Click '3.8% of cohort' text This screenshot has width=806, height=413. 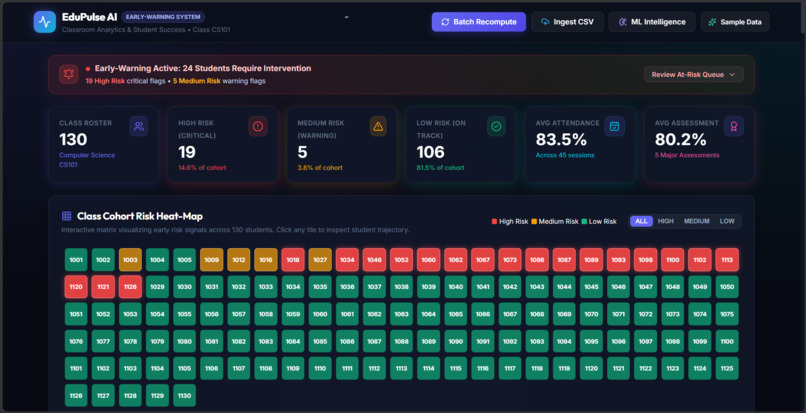coord(320,168)
